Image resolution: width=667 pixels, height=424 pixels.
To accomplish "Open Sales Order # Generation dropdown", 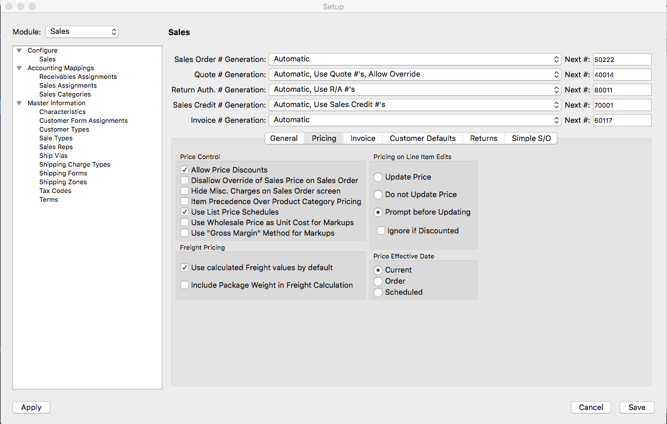I will [x=415, y=59].
